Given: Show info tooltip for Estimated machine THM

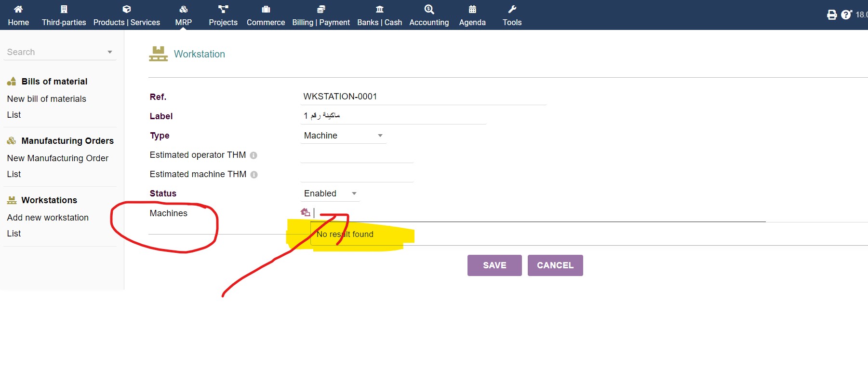Looking at the screenshot, I should (x=254, y=175).
